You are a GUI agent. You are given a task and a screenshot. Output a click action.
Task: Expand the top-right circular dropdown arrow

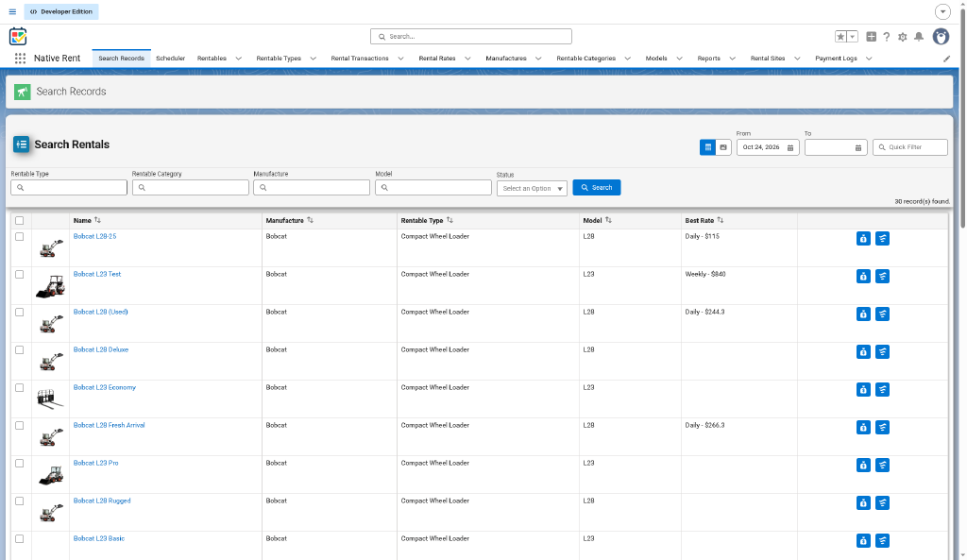[942, 11]
